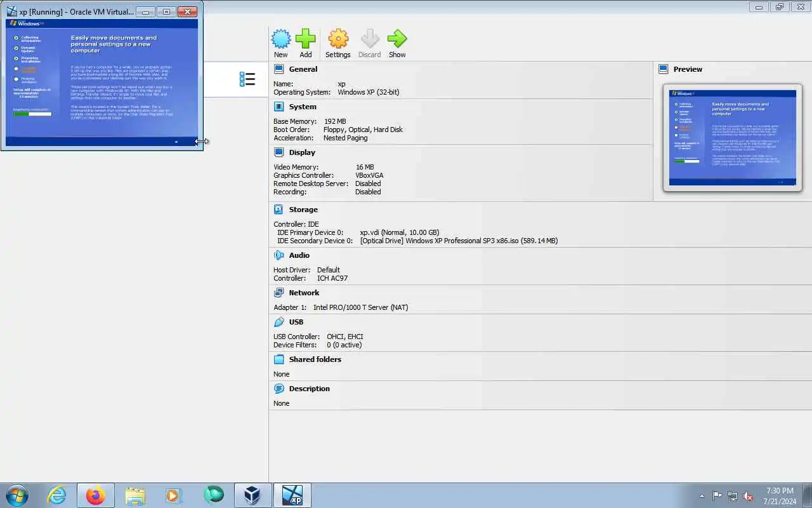Open the Windows Start orb
Screen dimensions: 812x508
(x=16, y=495)
